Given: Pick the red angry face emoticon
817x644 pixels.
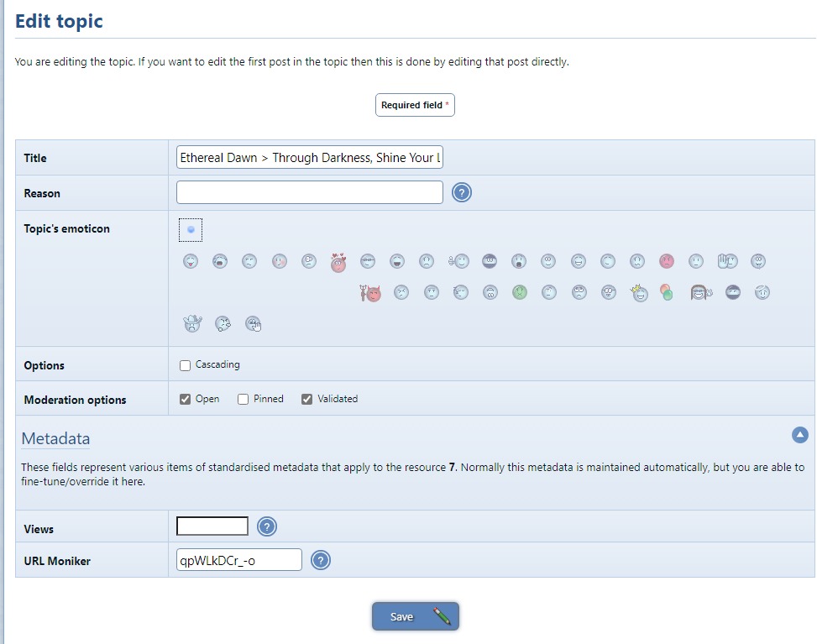Looking at the screenshot, I should [x=666, y=261].
